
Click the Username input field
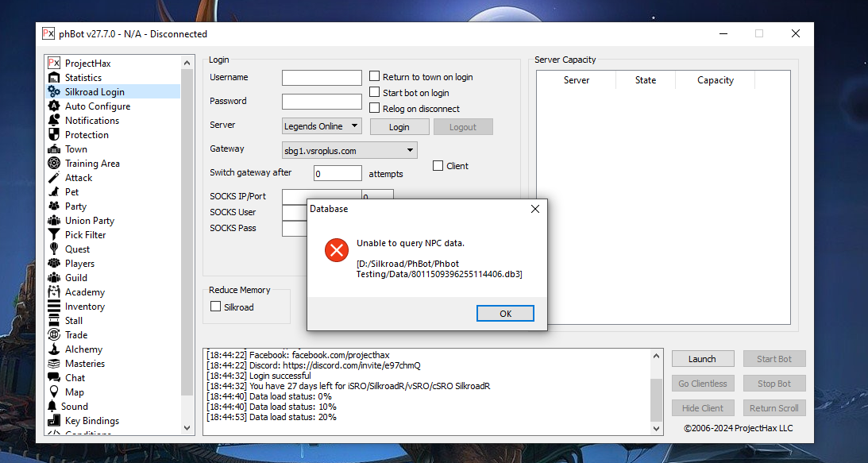tap(322, 78)
